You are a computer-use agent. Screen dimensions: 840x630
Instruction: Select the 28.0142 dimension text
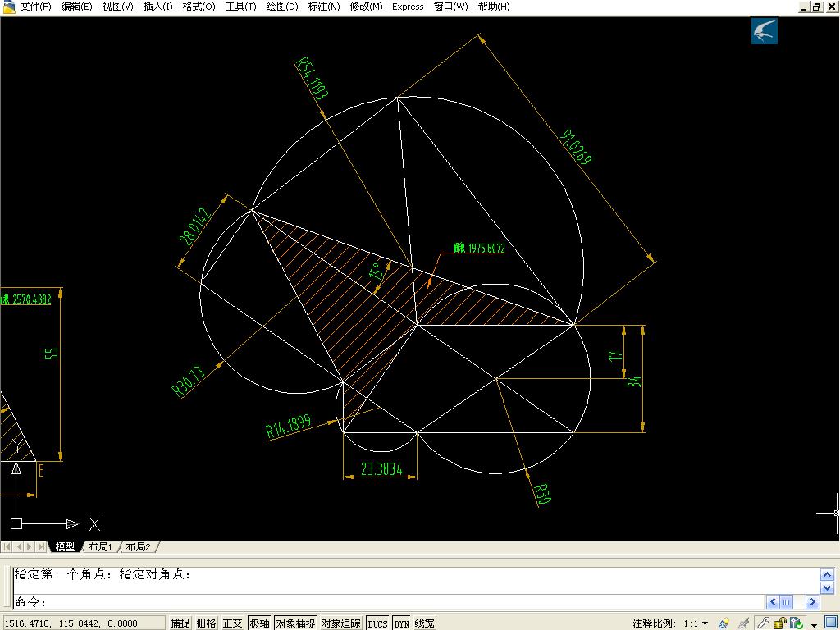pos(195,227)
